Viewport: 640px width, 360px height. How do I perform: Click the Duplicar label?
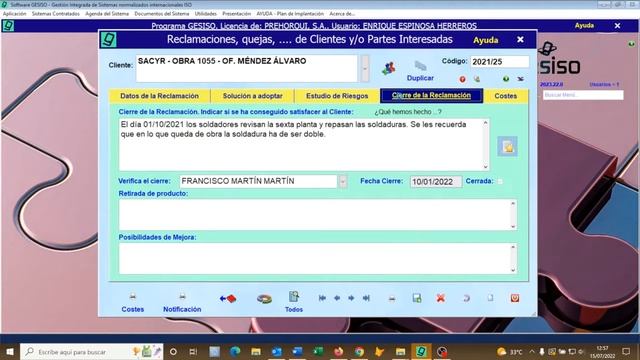click(x=420, y=78)
